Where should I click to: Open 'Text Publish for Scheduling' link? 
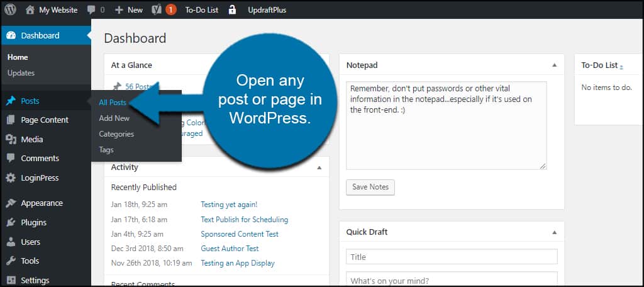(x=245, y=220)
